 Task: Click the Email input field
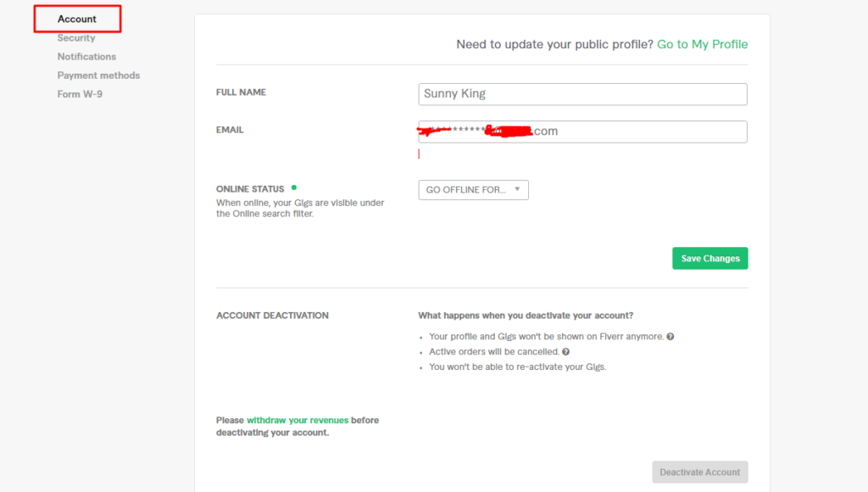click(582, 131)
